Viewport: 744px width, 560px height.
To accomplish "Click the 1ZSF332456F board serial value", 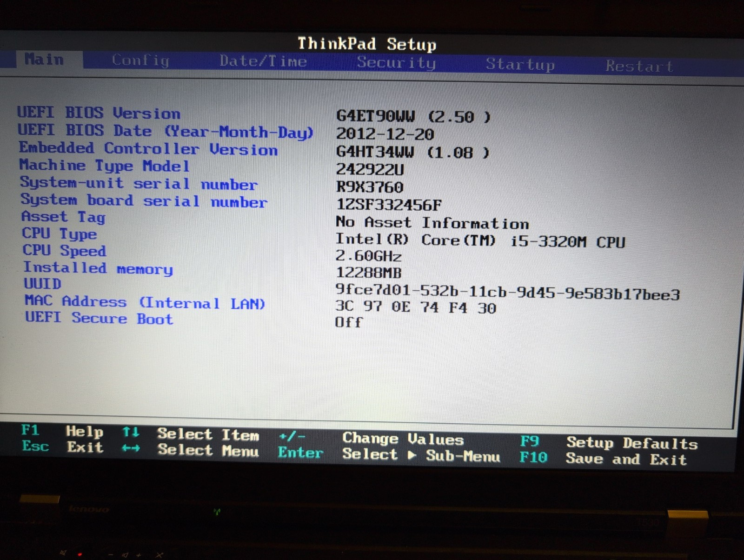I will coord(389,205).
